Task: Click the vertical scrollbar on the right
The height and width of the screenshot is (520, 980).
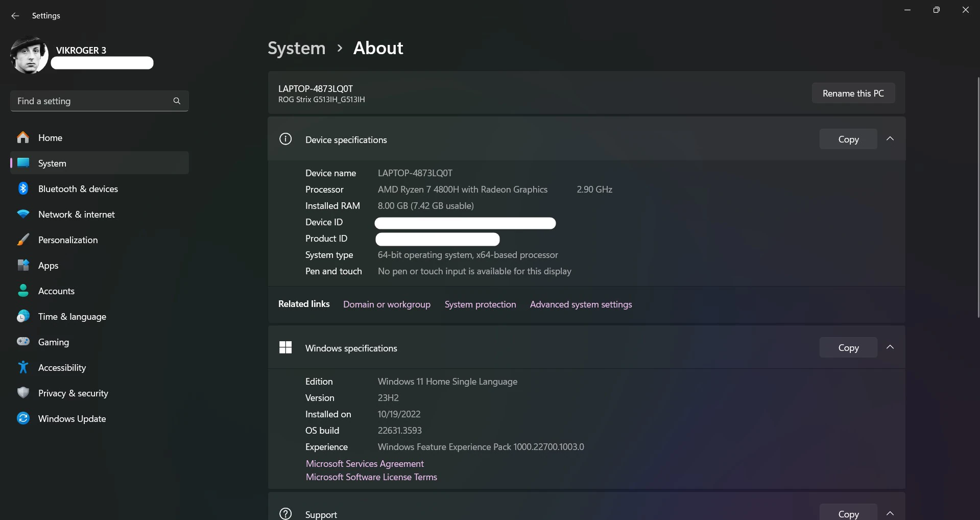Action: (978, 197)
